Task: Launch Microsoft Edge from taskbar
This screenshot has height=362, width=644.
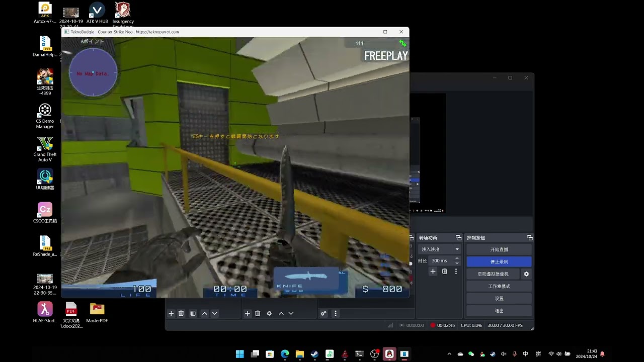Action: pyautogui.click(x=285, y=354)
